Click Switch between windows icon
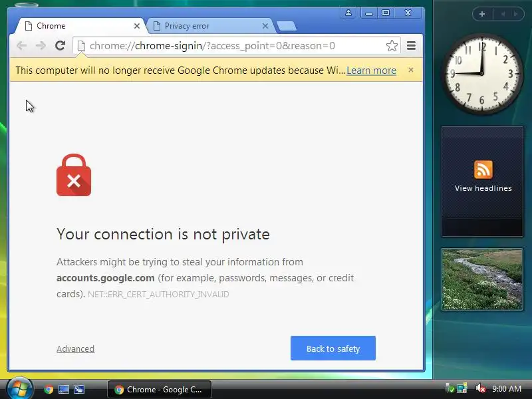 79,389
